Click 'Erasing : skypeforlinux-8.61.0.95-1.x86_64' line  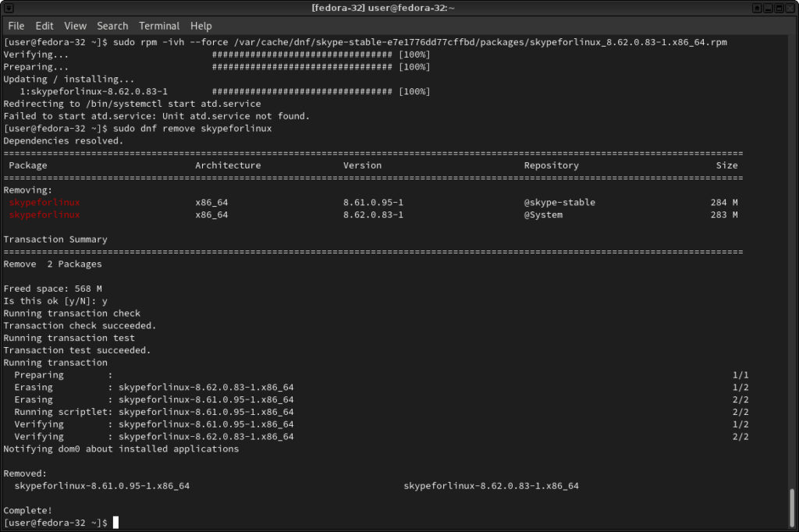pyautogui.click(x=381, y=399)
